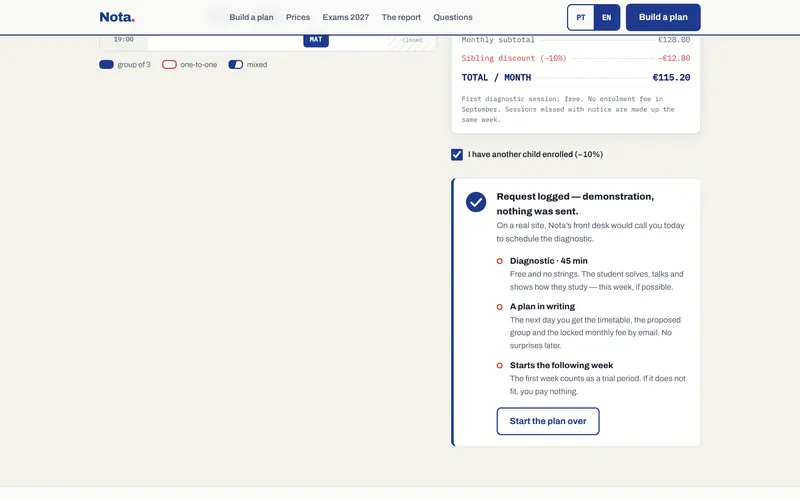
Task: Click the blue checkmark confirmation icon
Action: [x=476, y=202]
